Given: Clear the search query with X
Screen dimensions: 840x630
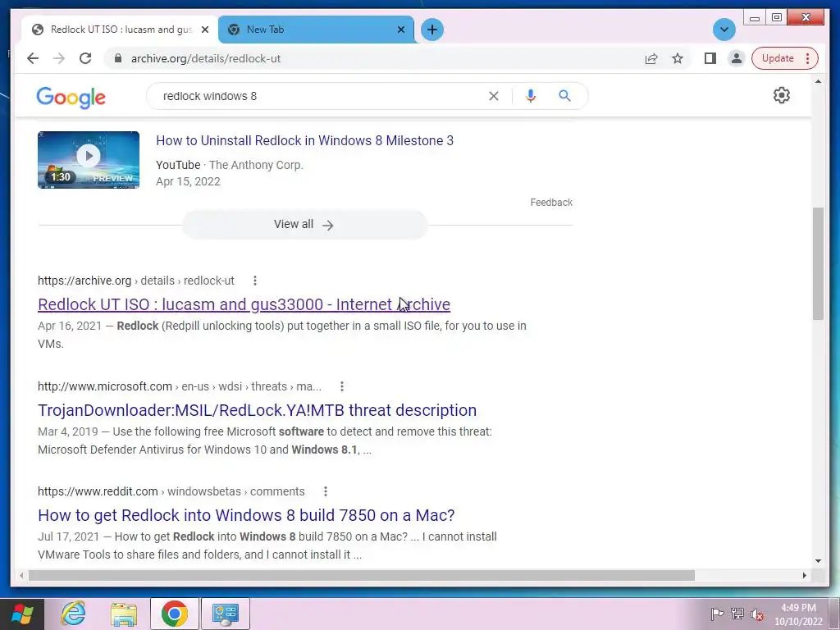Looking at the screenshot, I should (493, 96).
